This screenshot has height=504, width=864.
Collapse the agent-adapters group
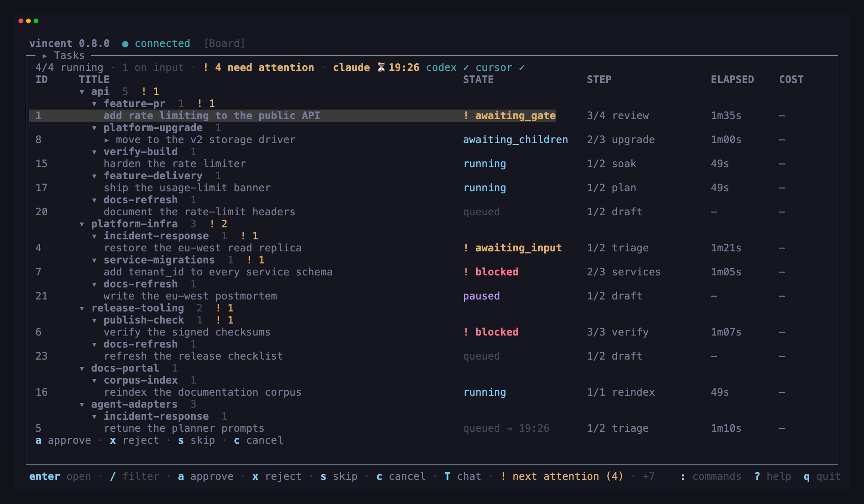82,405
